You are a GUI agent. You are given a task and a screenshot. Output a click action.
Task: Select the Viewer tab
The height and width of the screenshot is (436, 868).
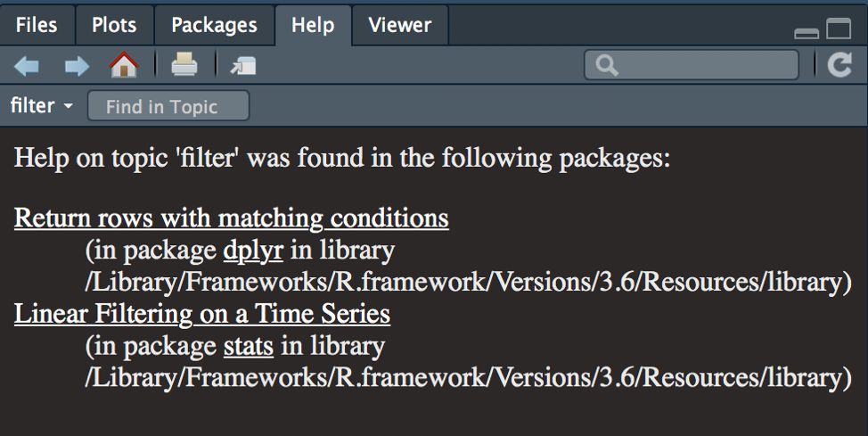click(x=399, y=25)
